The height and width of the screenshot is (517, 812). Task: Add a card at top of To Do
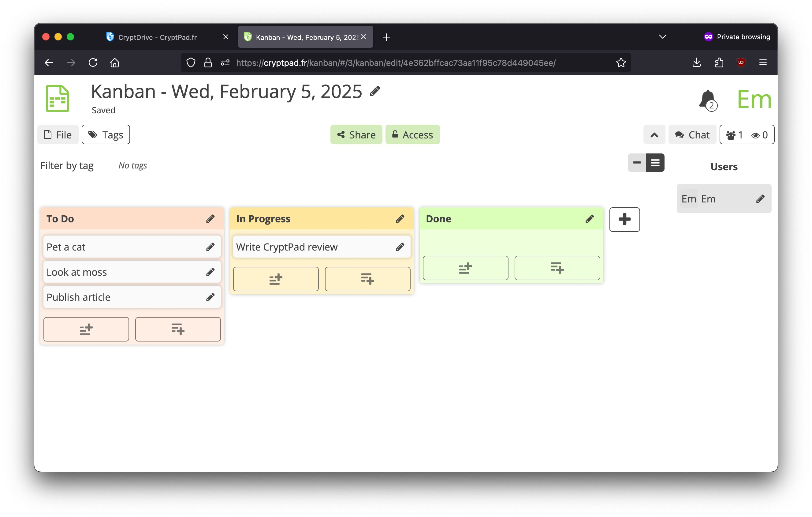pyautogui.click(x=86, y=329)
